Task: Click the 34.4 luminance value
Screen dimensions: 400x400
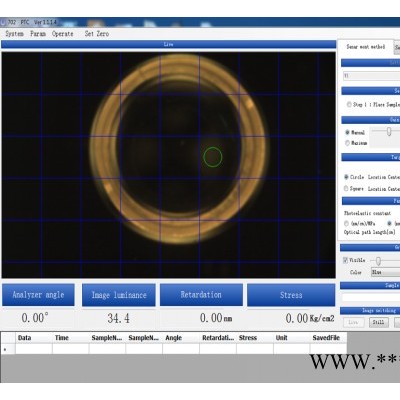Action: tap(118, 318)
